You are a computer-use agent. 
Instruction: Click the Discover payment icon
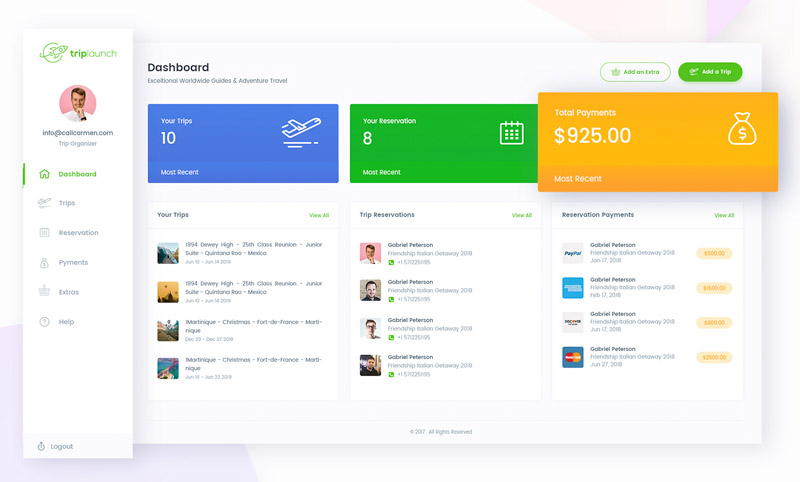pos(572,322)
